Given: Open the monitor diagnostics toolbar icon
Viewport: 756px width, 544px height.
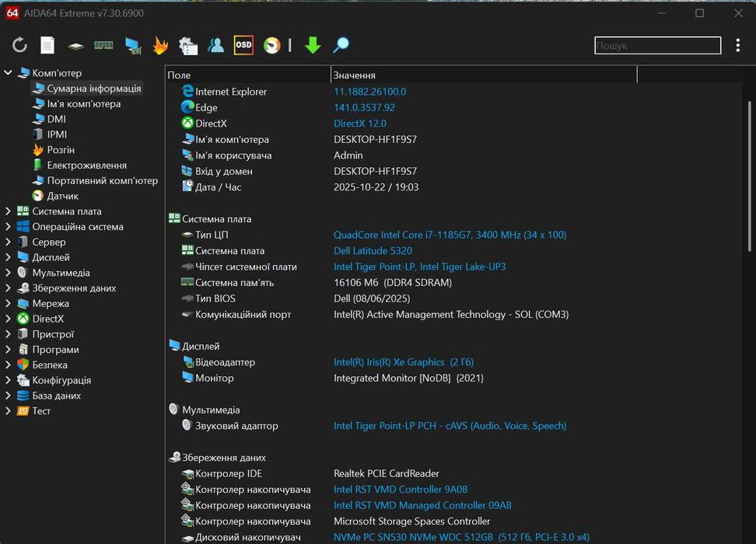Looking at the screenshot, I should 133,46.
